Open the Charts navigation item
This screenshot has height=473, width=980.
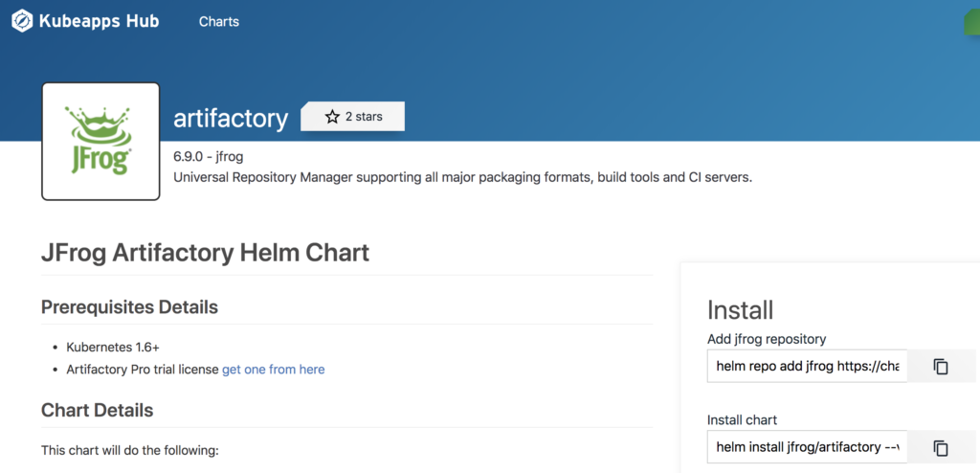tap(219, 21)
